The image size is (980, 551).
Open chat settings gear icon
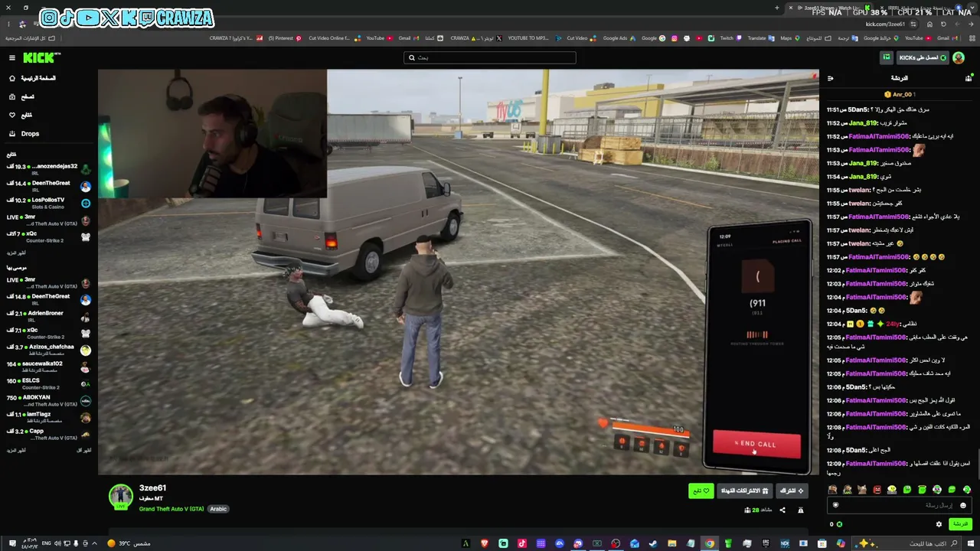(x=939, y=524)
